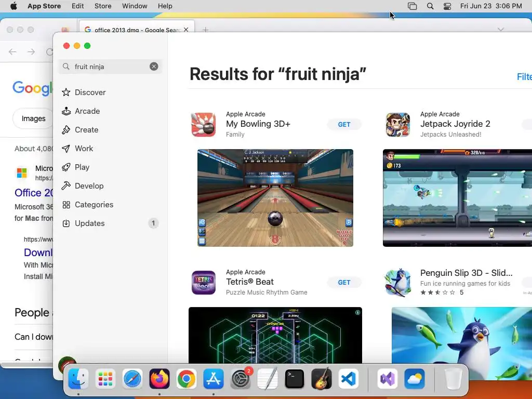Open TextEdit from the Dock
The image size is (532, 399).
pos(268,379)
